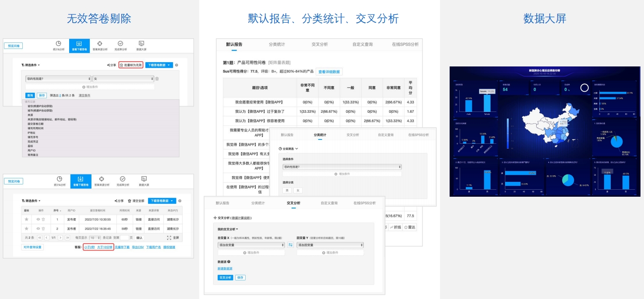Image resolution: width=644 pixels, height=299 pixels.
Task: Expand 筛选条件 in the 清空全部 panel
Action: [31, 201]
